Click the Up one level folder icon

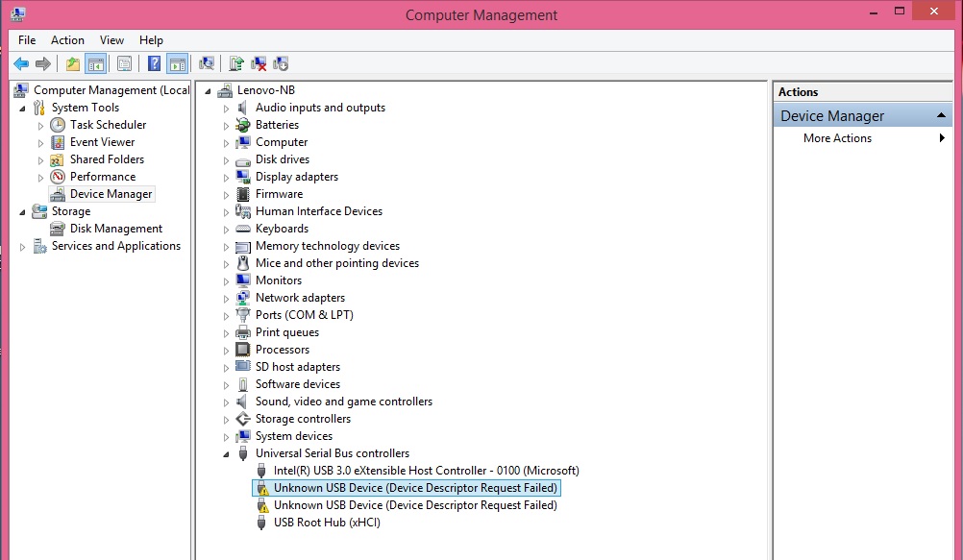coord(73,63)
